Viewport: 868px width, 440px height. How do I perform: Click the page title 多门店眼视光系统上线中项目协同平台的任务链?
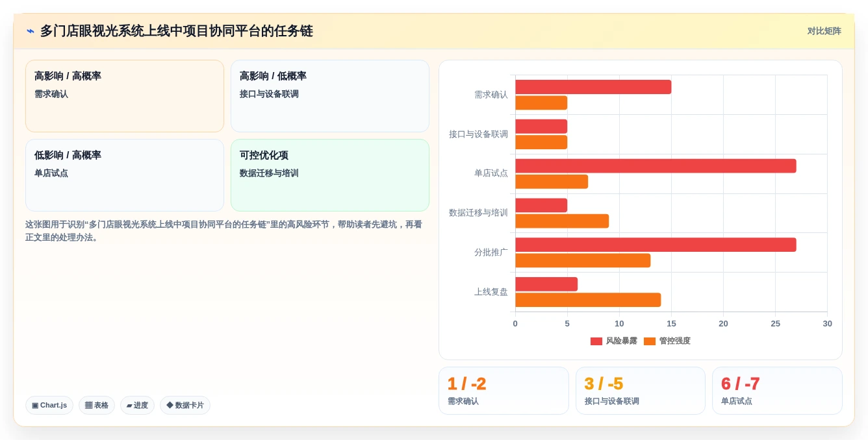(x=177, y=31)
